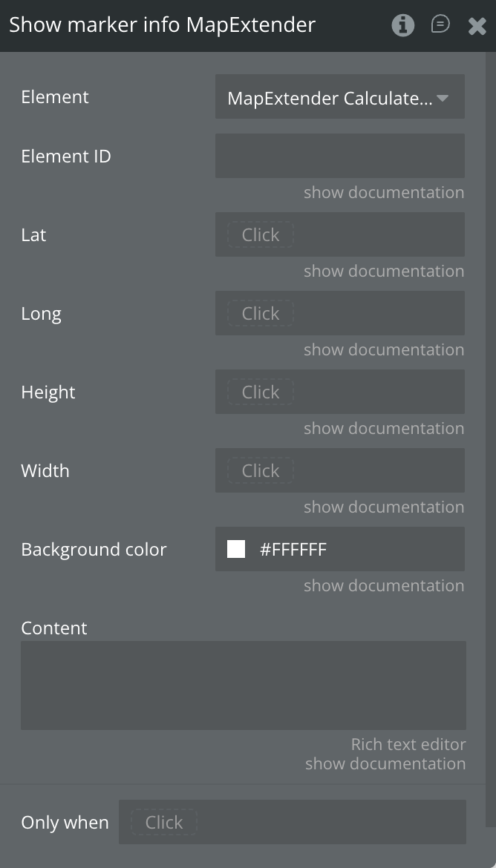This screenshot has height=868, width=496.
Task: Insert dynamic data for Lat
Action: coord(261,235)
